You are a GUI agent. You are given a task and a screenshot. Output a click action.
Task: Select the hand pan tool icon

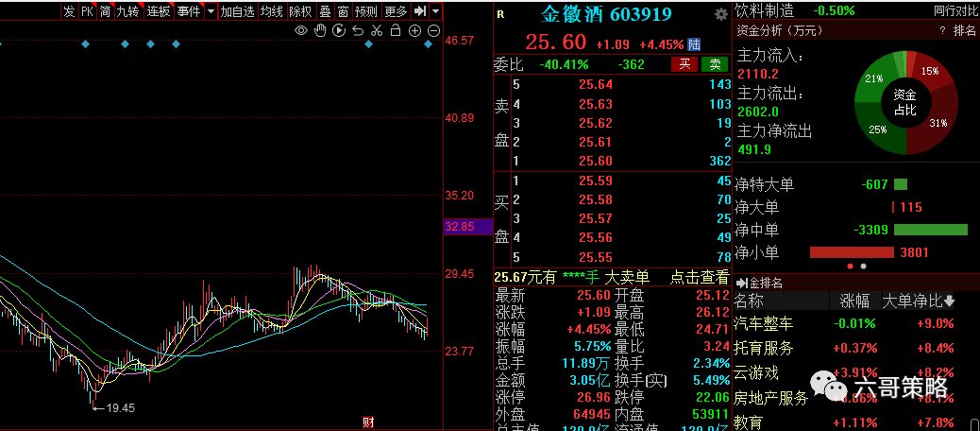click(x=319, y=30)
